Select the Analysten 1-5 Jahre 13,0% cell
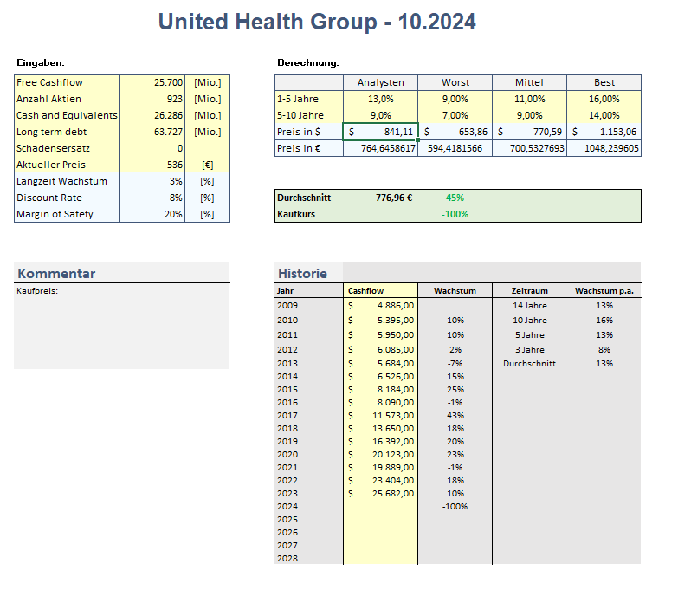Image resolution: width=678 pixels, height=616 pixels. [x=380, y=99]
